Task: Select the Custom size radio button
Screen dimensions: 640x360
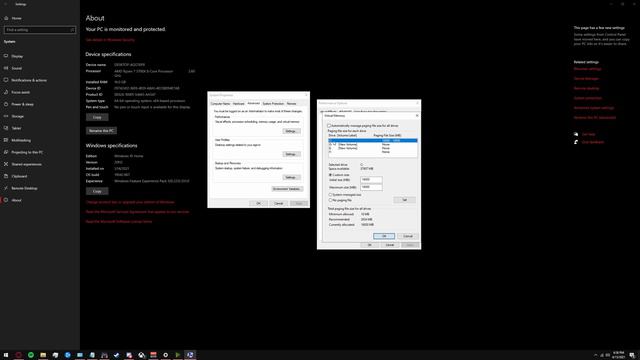Action: 330,175
